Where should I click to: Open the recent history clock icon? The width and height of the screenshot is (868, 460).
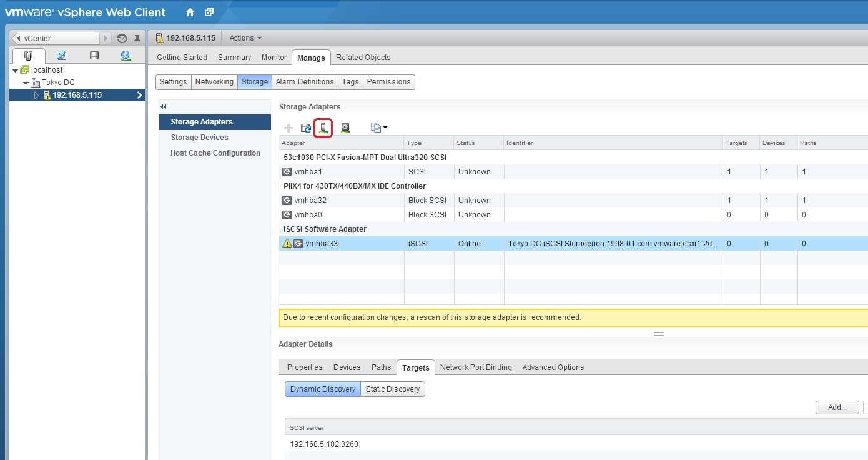click(x=122, y=39)
